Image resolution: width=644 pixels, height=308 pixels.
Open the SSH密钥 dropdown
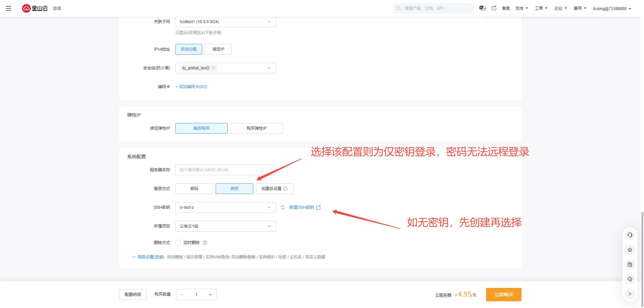226,207
